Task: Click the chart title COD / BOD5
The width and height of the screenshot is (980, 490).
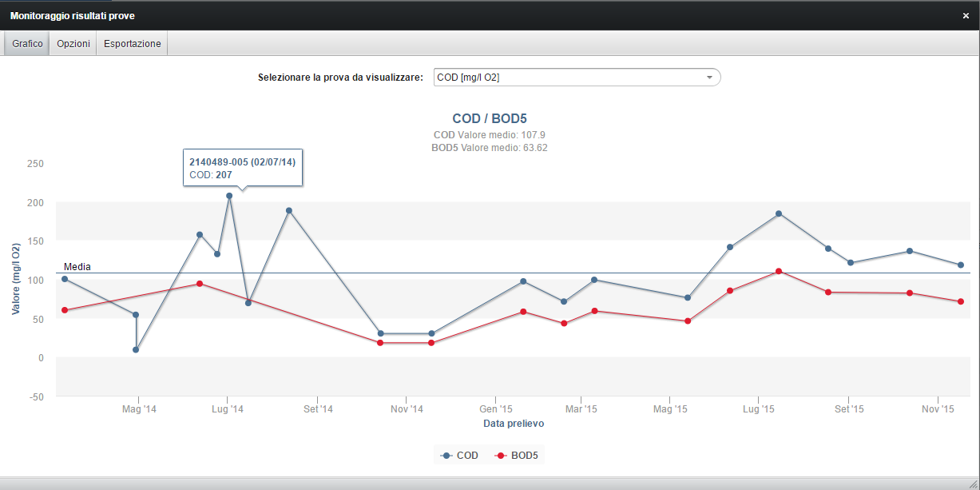Action: 490,119
